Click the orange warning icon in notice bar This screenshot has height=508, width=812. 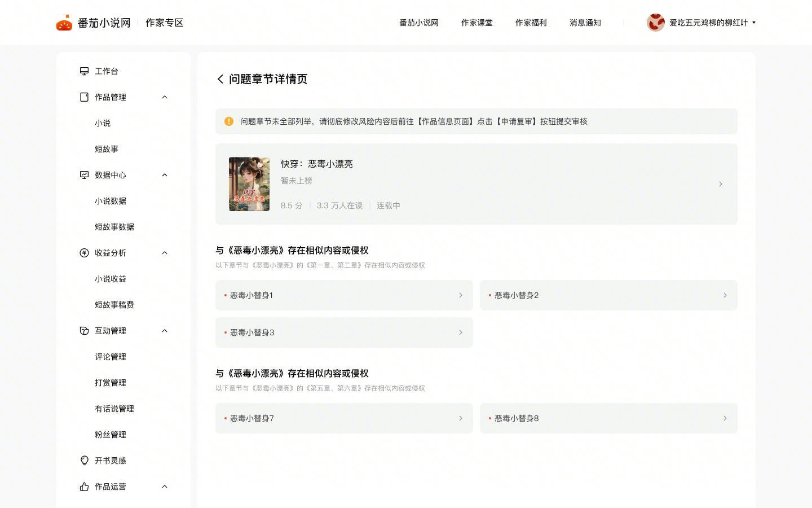(x=229, y=121)
